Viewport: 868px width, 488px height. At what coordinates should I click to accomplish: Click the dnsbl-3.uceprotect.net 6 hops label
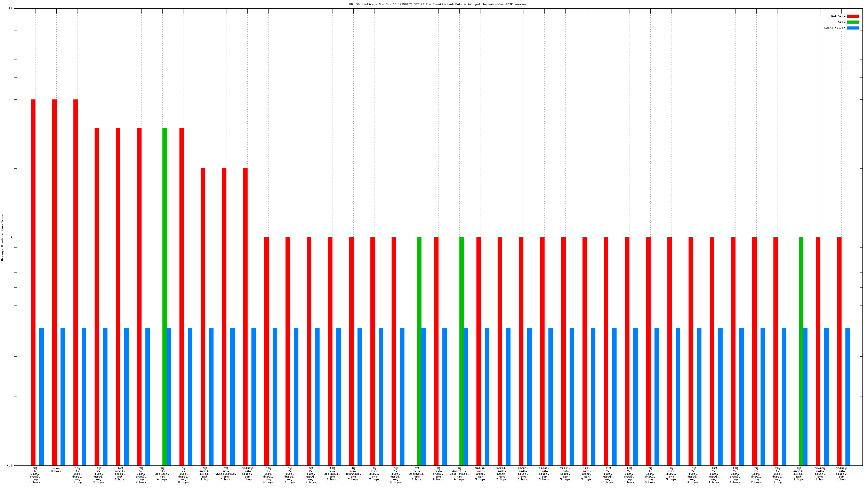click(x=459, y=474)
